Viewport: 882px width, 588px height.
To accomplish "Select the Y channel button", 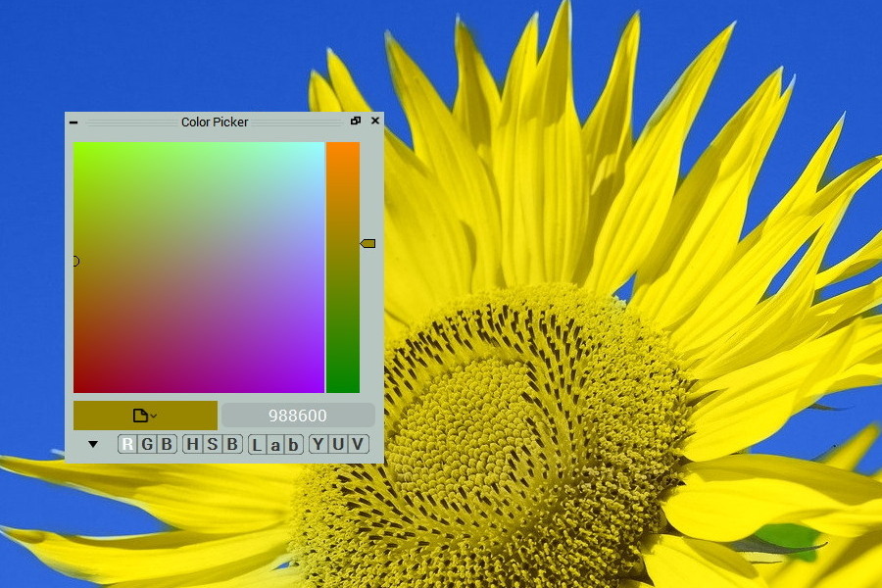I will coord(318,444).
